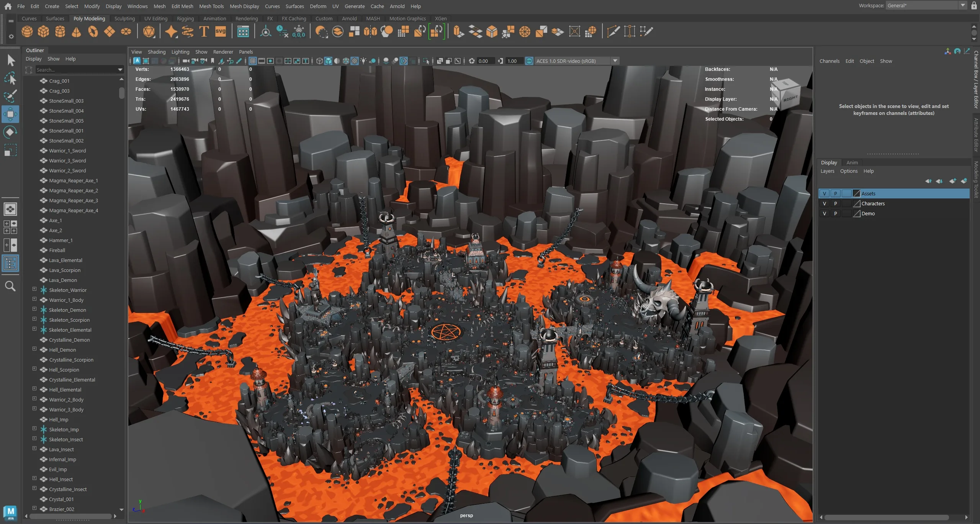Toggle visibility V of Assets layer
The height and width of the screenshot is (524, 980).
[x=824, y=194]
